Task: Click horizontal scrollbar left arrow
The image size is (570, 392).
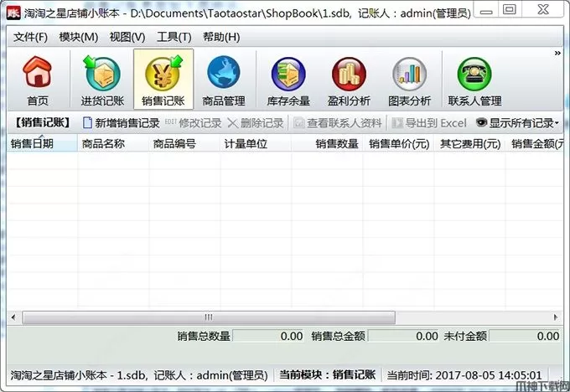Action: (x=13, y=317)
